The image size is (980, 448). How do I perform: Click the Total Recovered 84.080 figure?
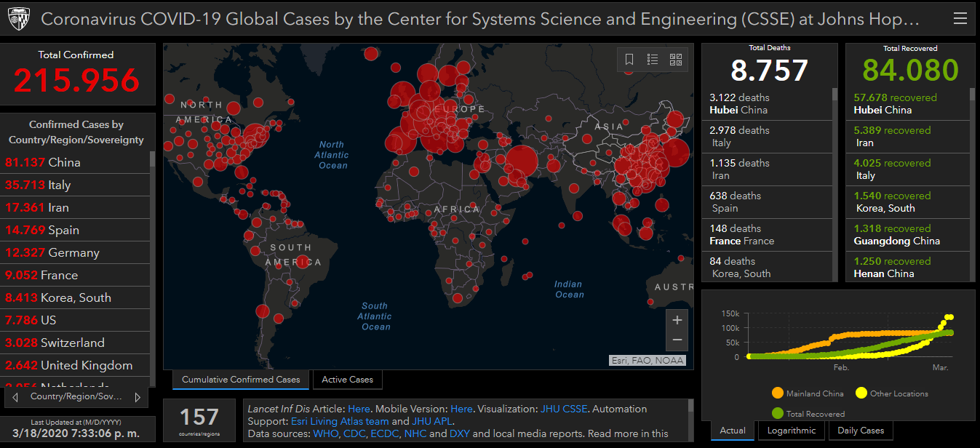(x=910, y=71)
